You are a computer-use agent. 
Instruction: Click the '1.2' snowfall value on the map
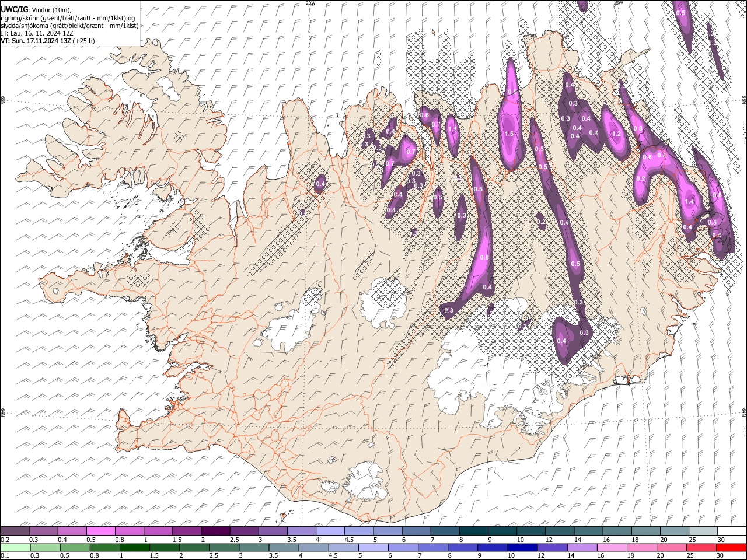(616, 134)
